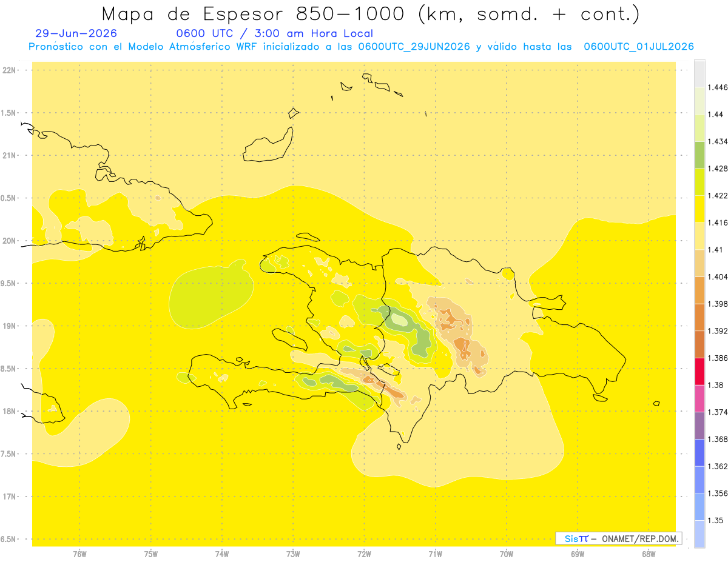Select the bright yellow swatch between 1.416 and 1.422
This screenshot has width=728, height=562.
[x=699, y=209]
